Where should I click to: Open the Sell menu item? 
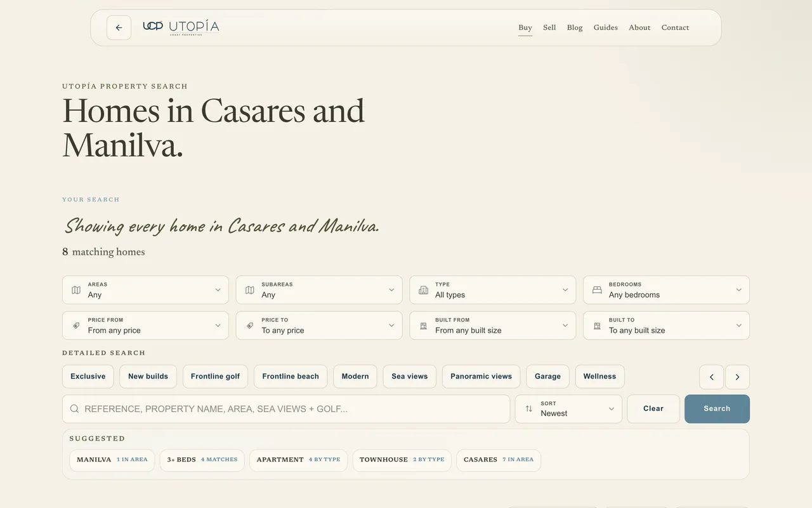click(x=549, y=28)
